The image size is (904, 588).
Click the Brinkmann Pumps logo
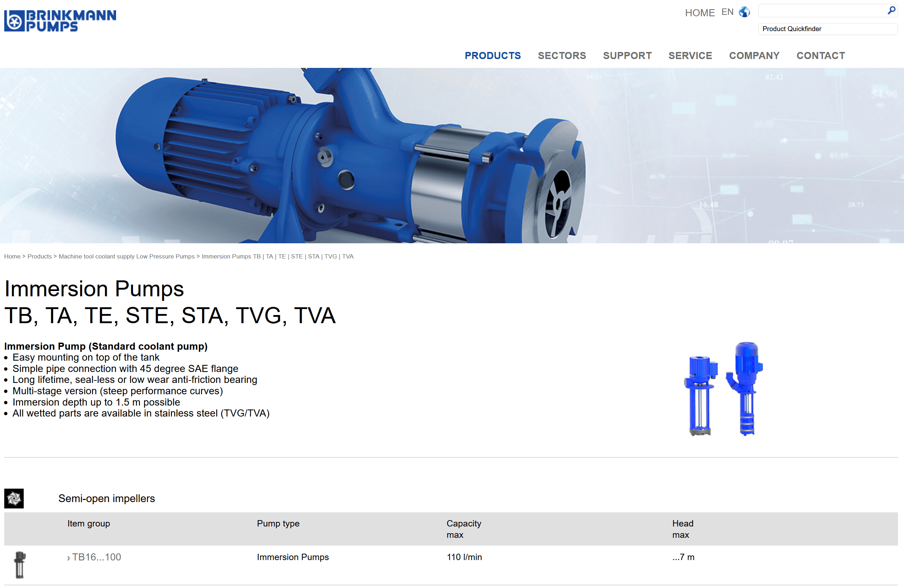coord(60,21)
